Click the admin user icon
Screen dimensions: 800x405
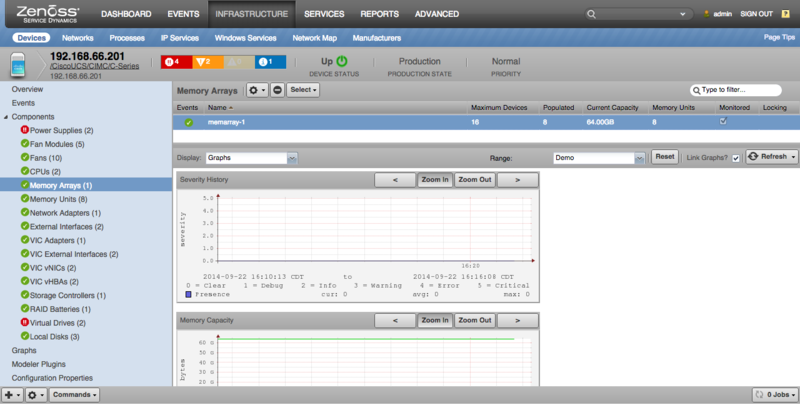click(x=707, y=14)
